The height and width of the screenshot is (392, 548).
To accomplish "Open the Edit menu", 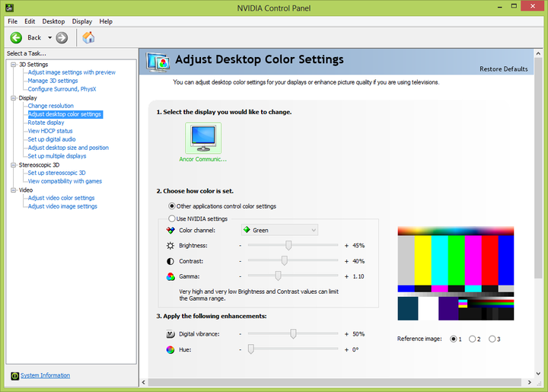I will point(30,21).
